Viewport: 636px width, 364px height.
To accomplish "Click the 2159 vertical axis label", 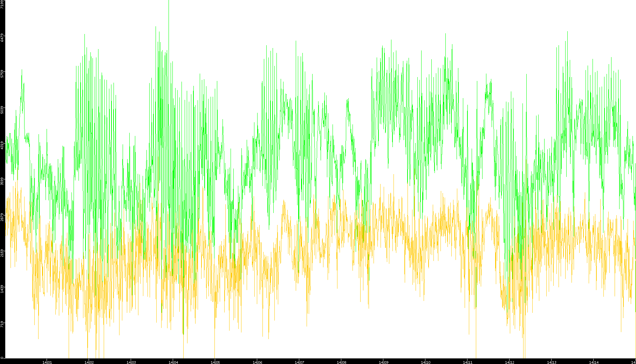I will 2,253.
